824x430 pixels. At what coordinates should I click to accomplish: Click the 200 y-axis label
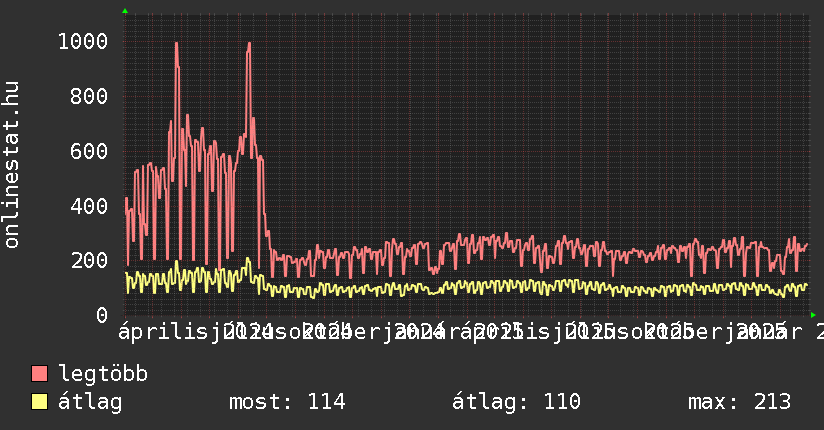(90, 261)
